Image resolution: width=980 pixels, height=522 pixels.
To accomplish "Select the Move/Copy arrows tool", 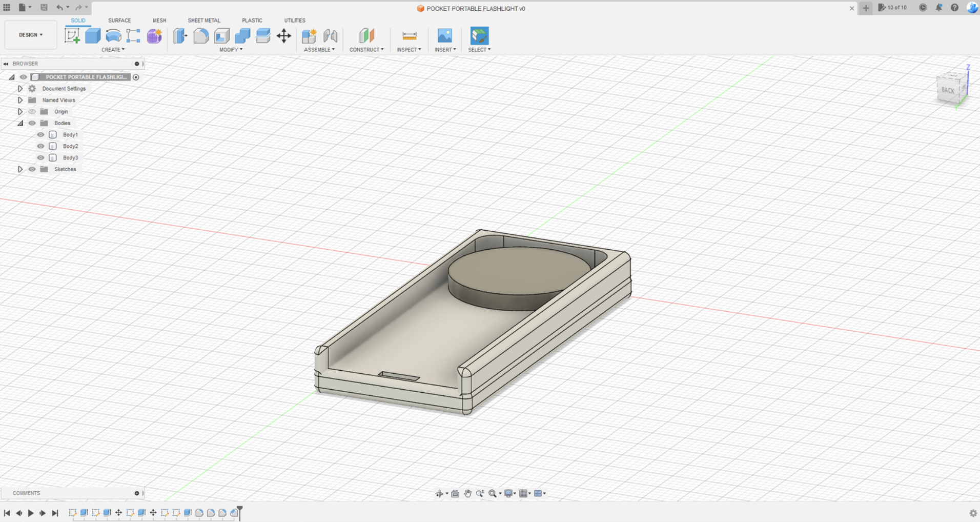I will [x=284, y=36].
